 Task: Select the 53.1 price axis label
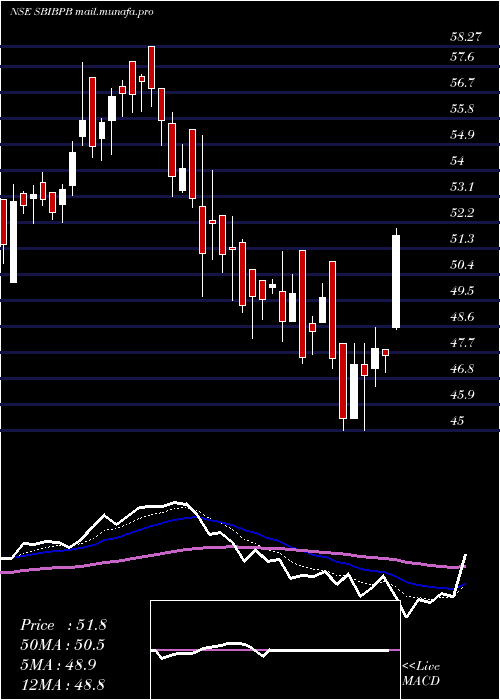point(462,187)
